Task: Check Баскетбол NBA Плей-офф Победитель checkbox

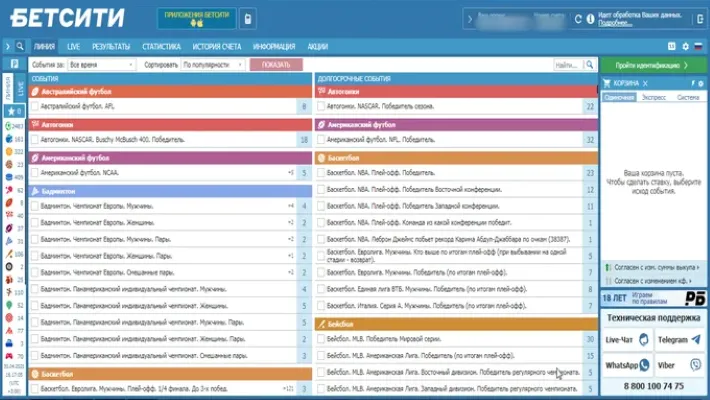Action: coord(321,173)
